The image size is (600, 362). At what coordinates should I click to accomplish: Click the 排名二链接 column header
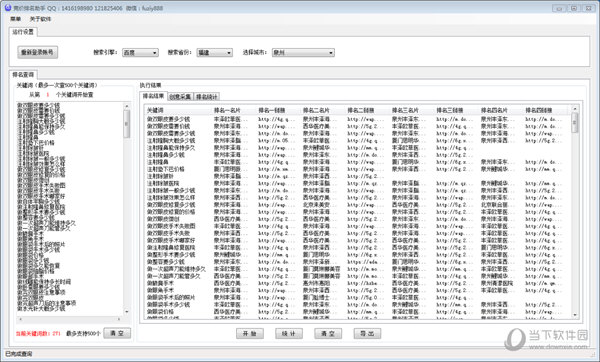[367, 110]
